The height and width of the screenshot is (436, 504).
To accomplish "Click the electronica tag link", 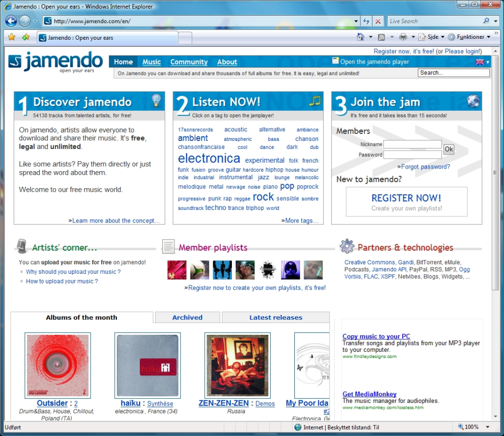I will (x=209, y=158).
